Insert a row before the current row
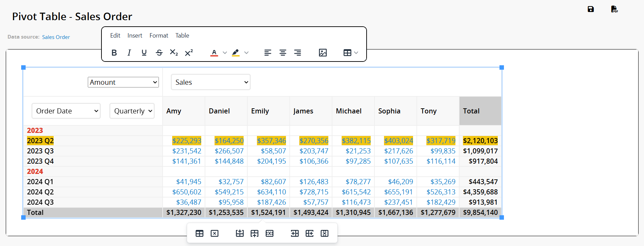The height and width of the screenshot is (246, 644). pos(240,233)
